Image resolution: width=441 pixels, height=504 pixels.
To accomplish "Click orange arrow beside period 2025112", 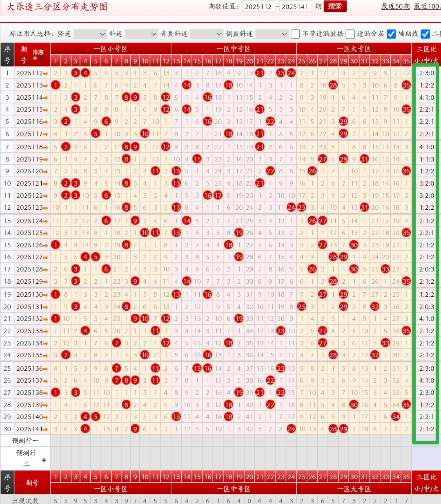I will point(45,74).
